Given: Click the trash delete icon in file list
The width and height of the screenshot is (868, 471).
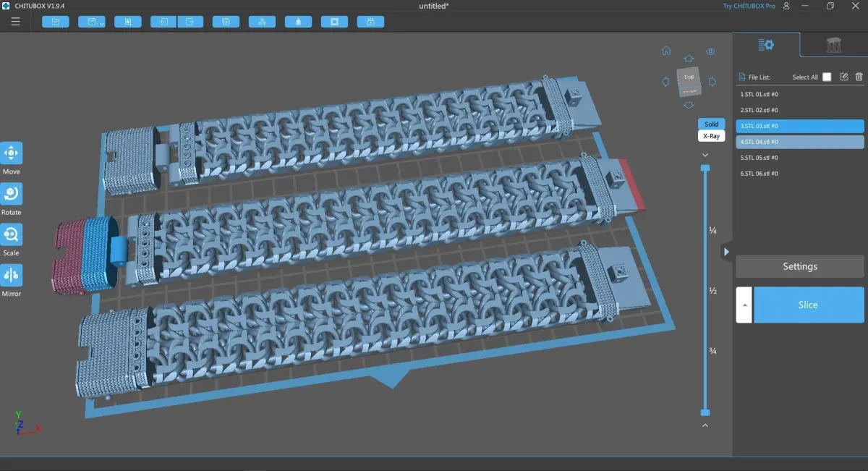Looking at the screenshot, I should [859, 77].
